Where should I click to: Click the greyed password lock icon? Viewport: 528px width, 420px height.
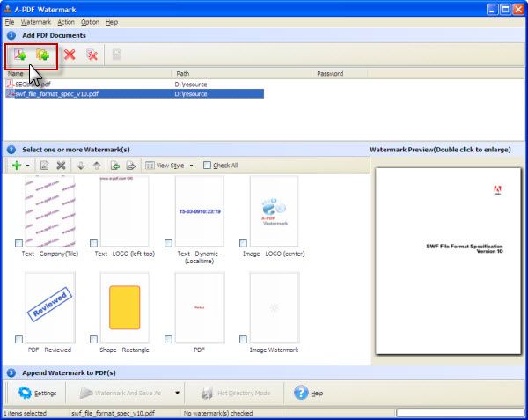pos(116,55)
